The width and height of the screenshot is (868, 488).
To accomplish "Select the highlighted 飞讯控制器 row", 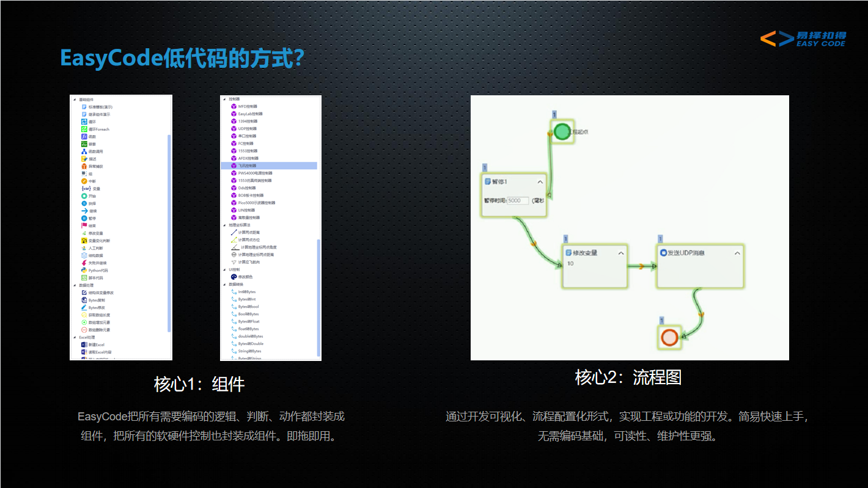I will point(269,166).
